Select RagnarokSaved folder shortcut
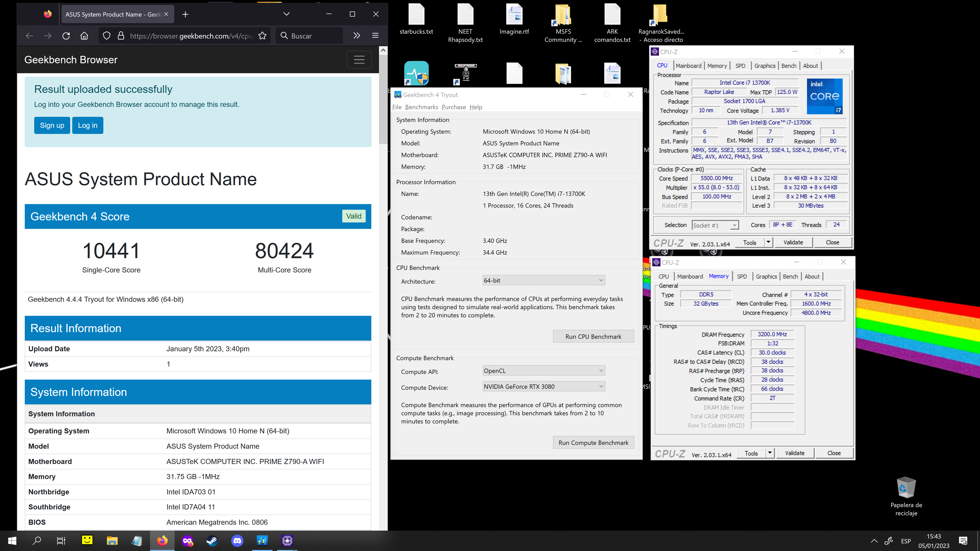The image size is (980, 551). [x=661, y=23]
